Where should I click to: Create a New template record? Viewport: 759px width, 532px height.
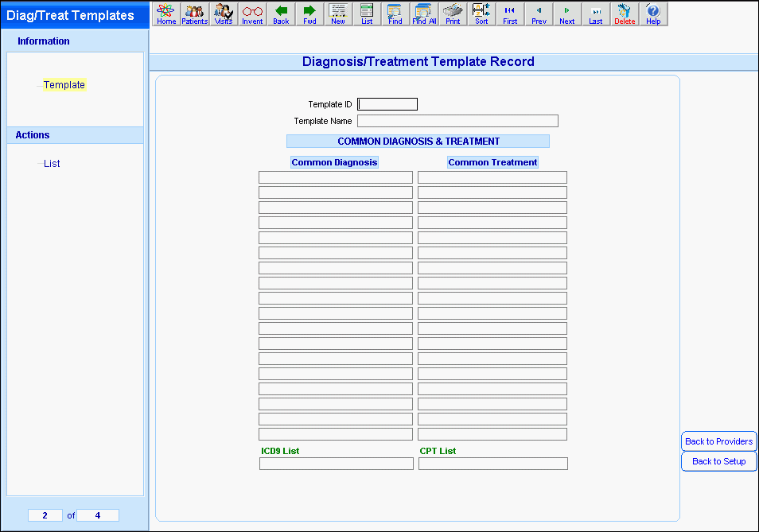coord(338,14)
